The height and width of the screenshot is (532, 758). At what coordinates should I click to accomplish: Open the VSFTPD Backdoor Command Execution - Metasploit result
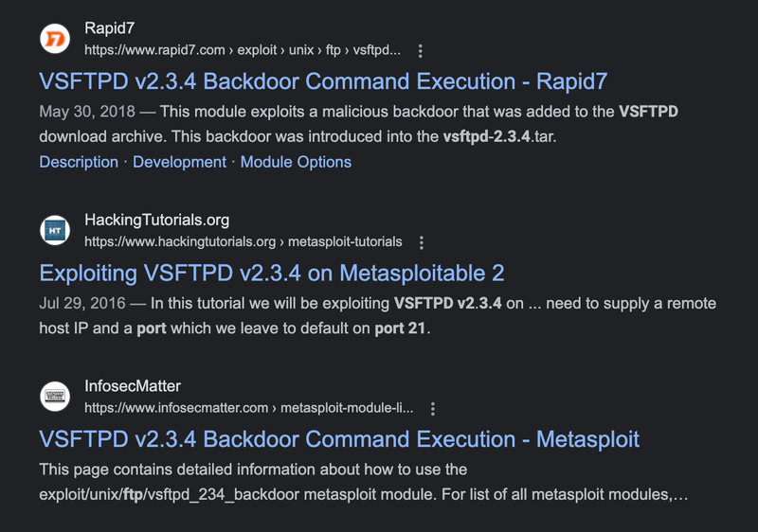coord(339,439)
